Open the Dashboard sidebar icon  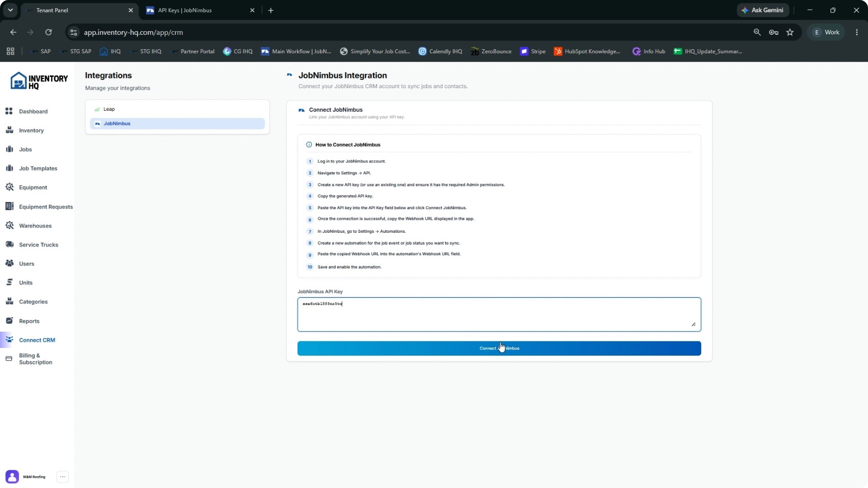point(9,111)
